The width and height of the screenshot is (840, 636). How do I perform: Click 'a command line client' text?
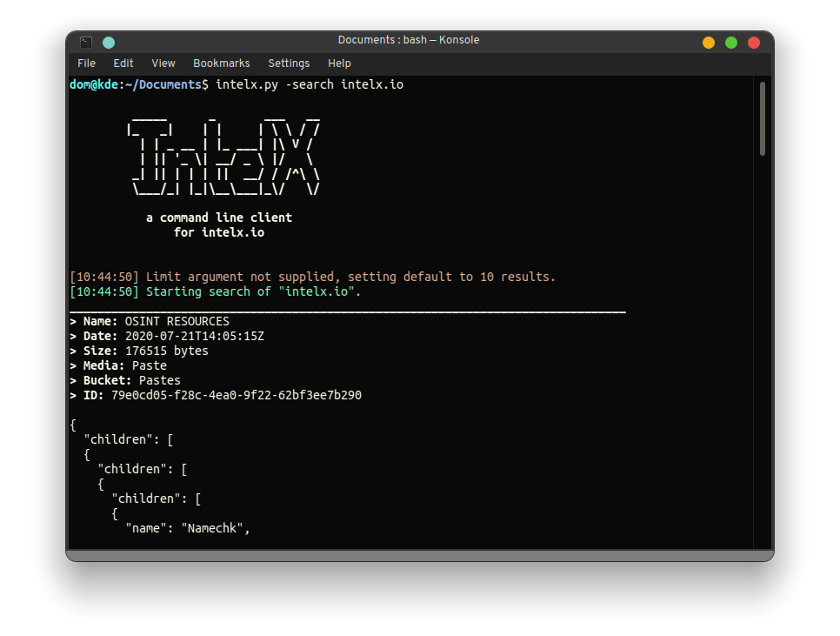(x=219, y=218)
